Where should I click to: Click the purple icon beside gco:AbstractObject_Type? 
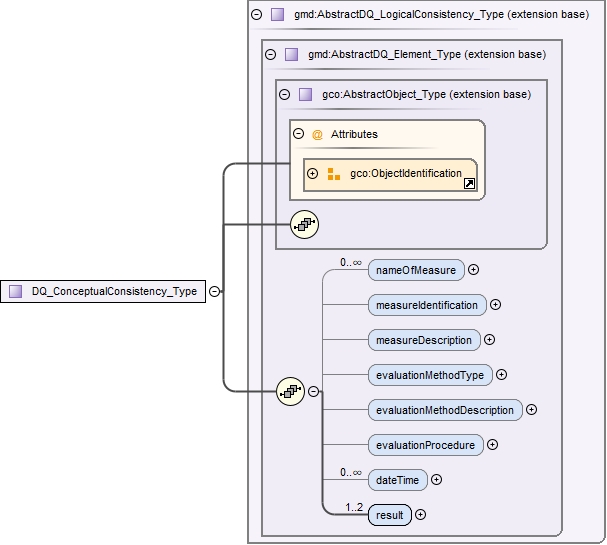coord(305,94)
